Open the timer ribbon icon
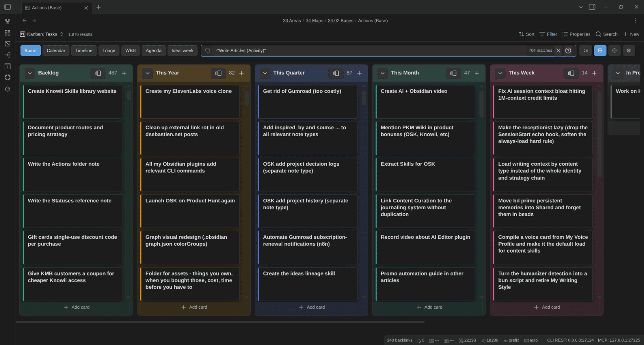 click(x=7, y=89)
